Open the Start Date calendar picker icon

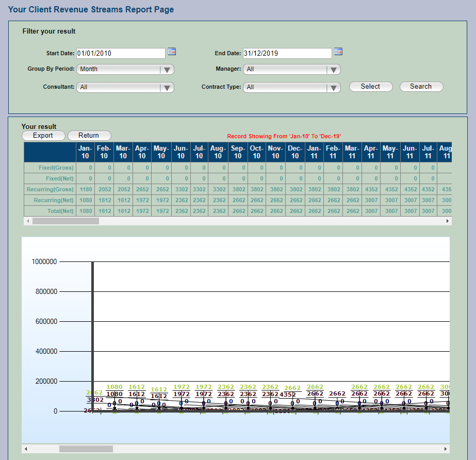point(172,52)
